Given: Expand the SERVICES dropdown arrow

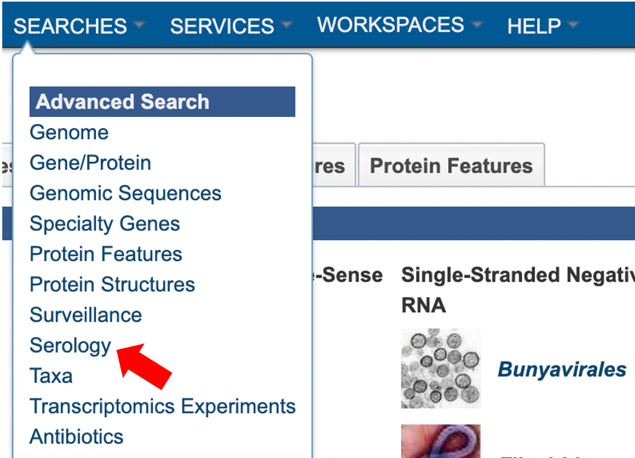Looking at the screenshot, I should [x=286, y=25].
